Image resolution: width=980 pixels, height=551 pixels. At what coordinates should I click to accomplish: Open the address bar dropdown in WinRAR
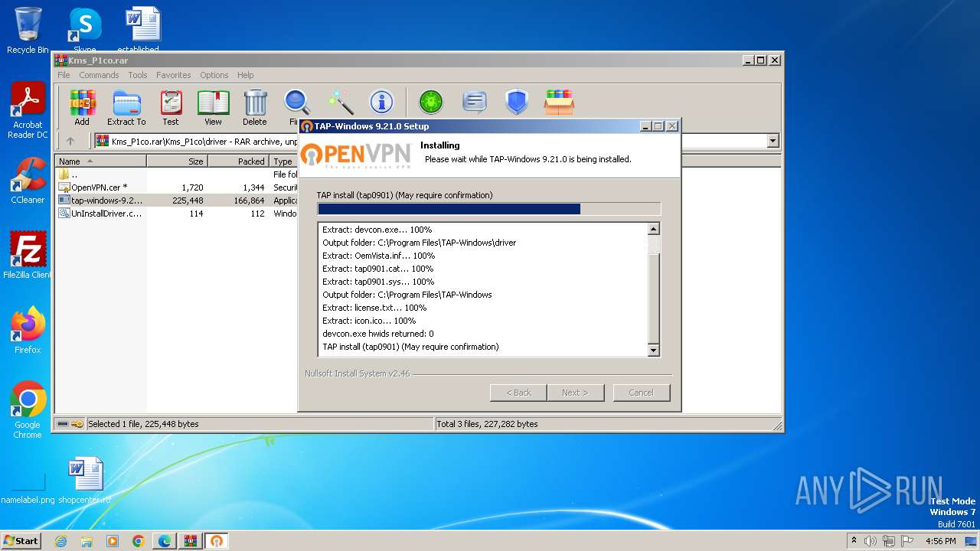click(773, 141)
